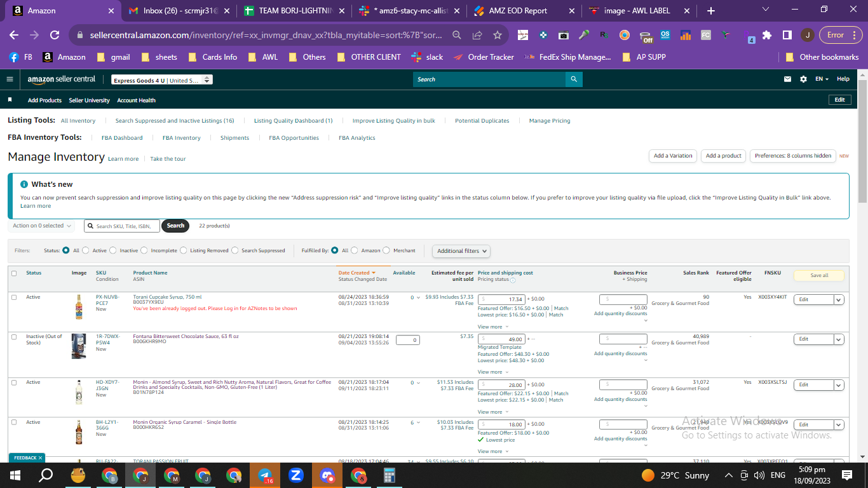Image resolution: width=868 pixels, height=488 pixels.
Task: Open the Seller Central mail messages icon
Action: 788,79
